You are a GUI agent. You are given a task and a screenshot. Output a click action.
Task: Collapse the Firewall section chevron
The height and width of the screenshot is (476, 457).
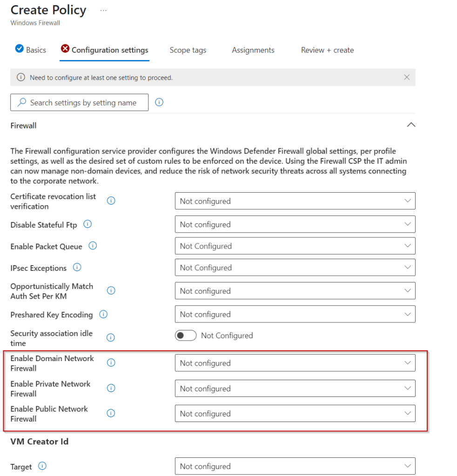(x=411, y=125)
